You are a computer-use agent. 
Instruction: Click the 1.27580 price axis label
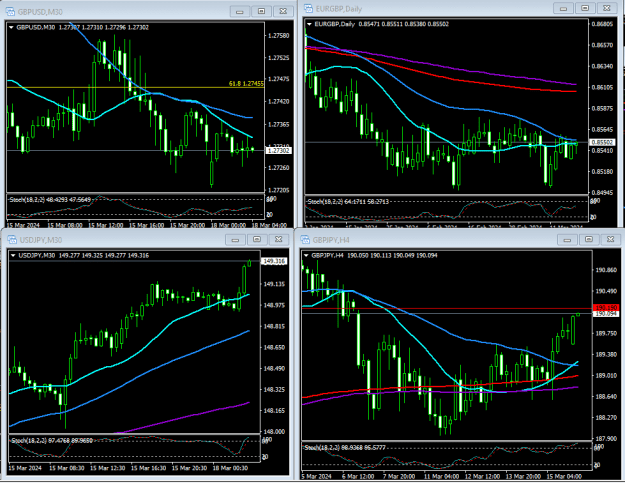(x=279, y=36)
